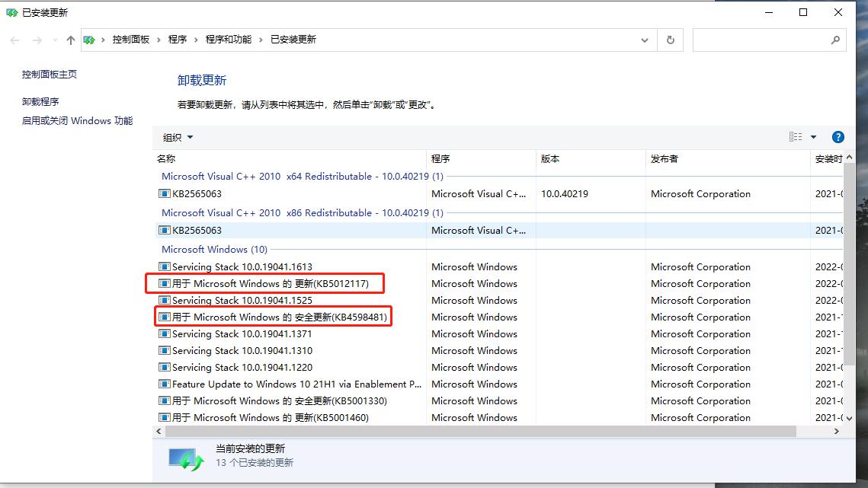
Task: Click the control panel icon in address bar
Action: [x=88, y=40]
